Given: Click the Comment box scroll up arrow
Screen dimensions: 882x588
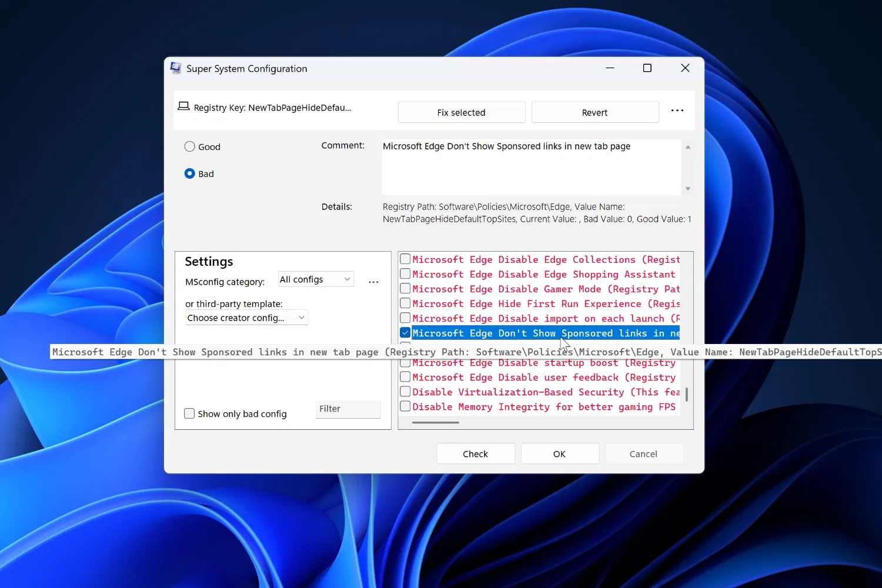Looking at the screenshot, I should pyautogui.click(x=688, y=147).
